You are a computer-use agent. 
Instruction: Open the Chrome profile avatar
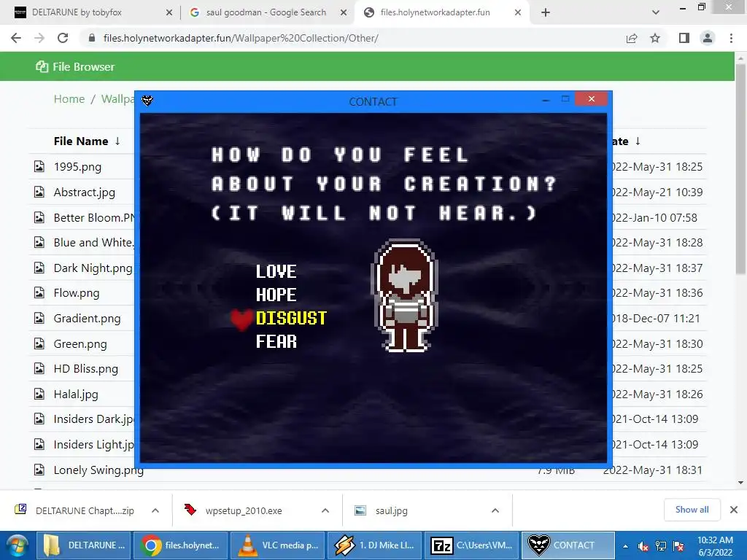click(708, 38)
